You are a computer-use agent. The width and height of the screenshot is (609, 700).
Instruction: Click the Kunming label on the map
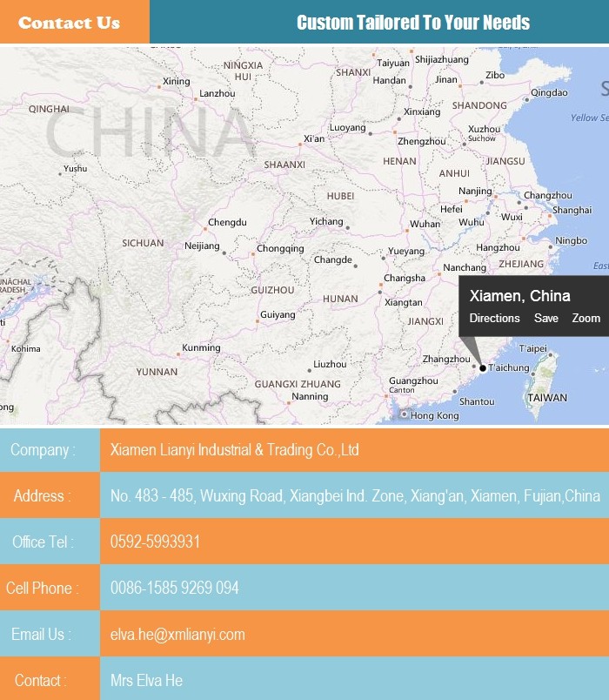pyautogui.click(x=201, y=347)
